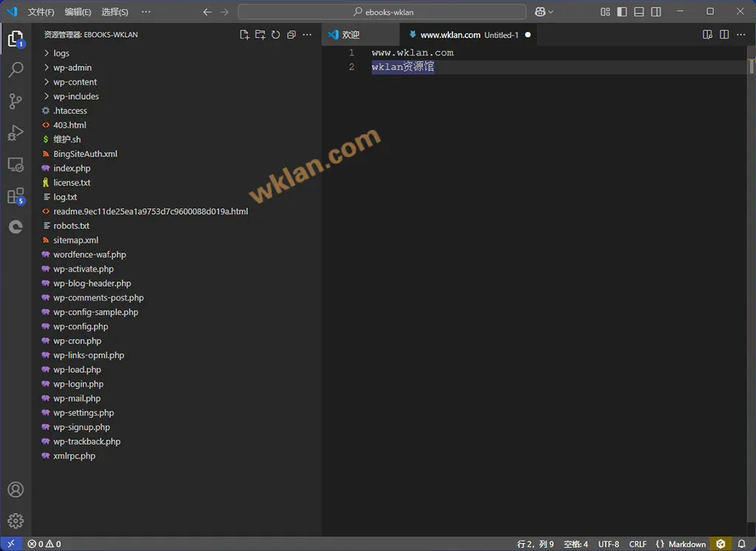Open the Copilot chat dropdown

(544, 12)
